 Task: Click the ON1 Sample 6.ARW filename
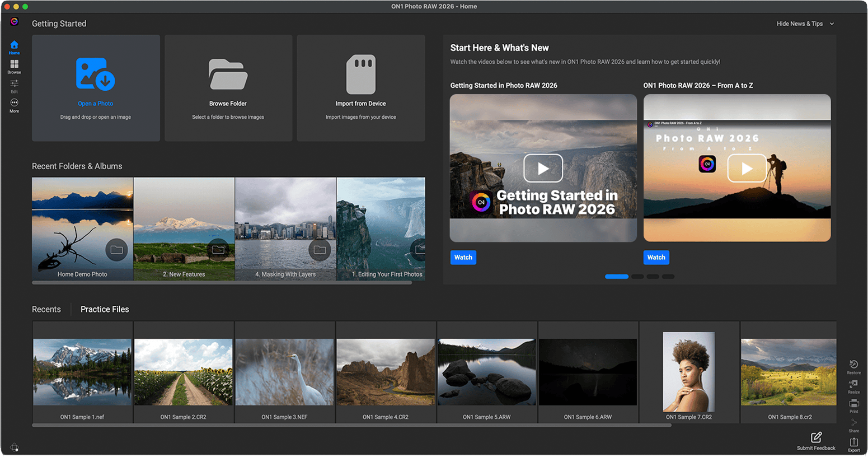588,417
